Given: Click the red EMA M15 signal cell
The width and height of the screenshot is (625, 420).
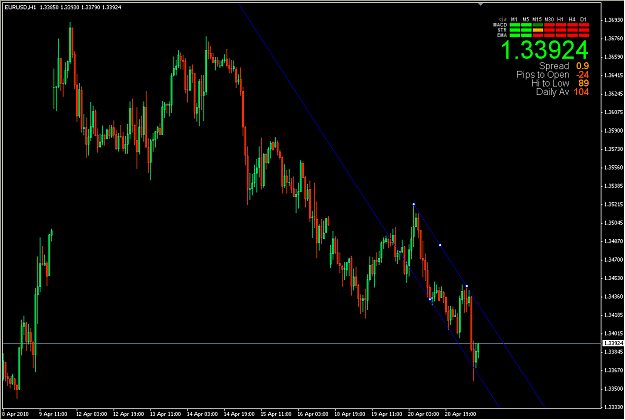Looking at the screenshot, I should [538, 35].
